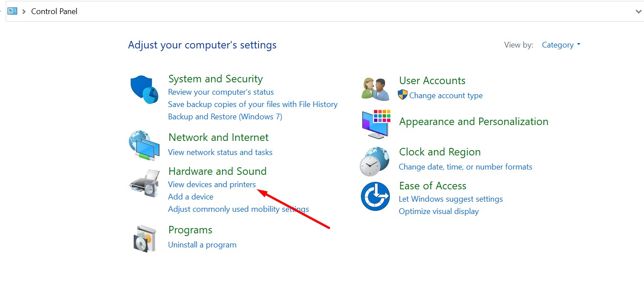Select the Add a device link

point(190,197)
